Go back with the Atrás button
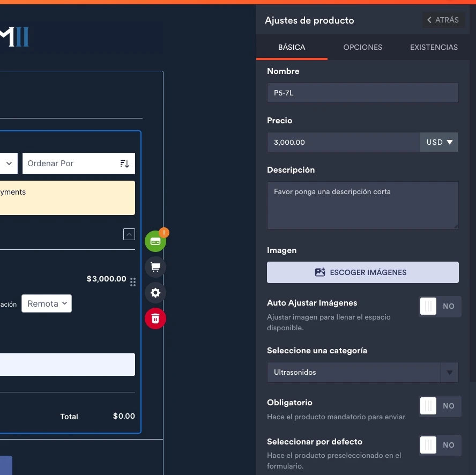The width and height of the screenshot is (476, 475). [x=443, y=20]
